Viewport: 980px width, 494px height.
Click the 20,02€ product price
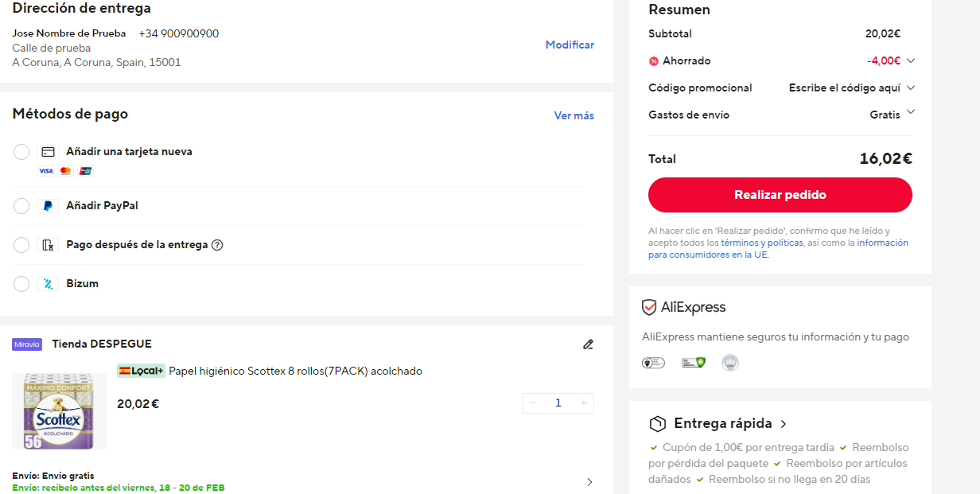click(138, 404)
